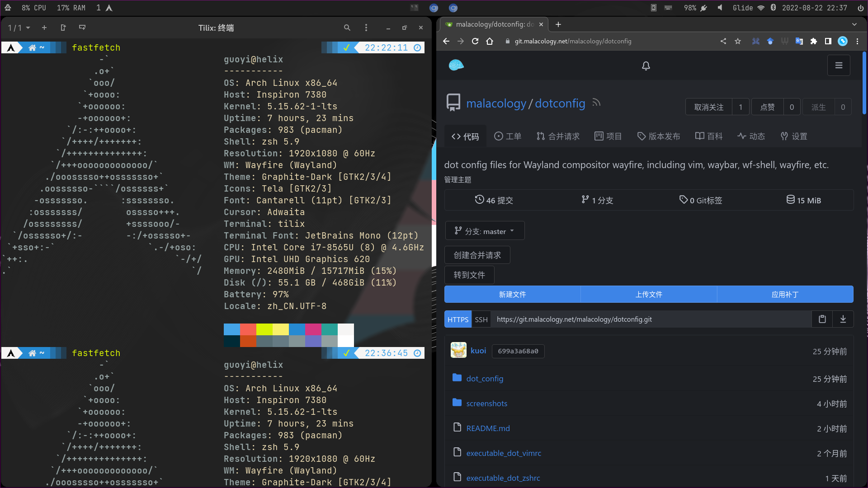This screenshot has width=868, height=488.
Task: Expand the 分支: master branch dropdown
Action: pos(485,231)
